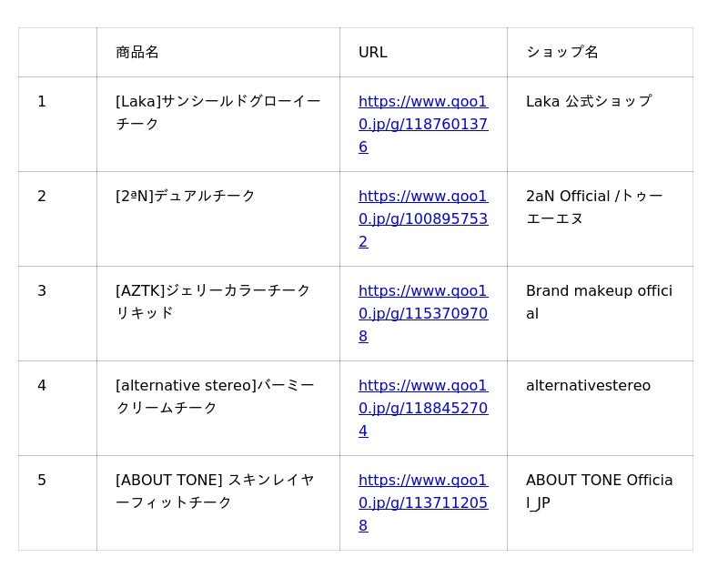The height and width of the screenshot is (578, 728).
Task: Select the URL column header
Action: coord(423,53)
